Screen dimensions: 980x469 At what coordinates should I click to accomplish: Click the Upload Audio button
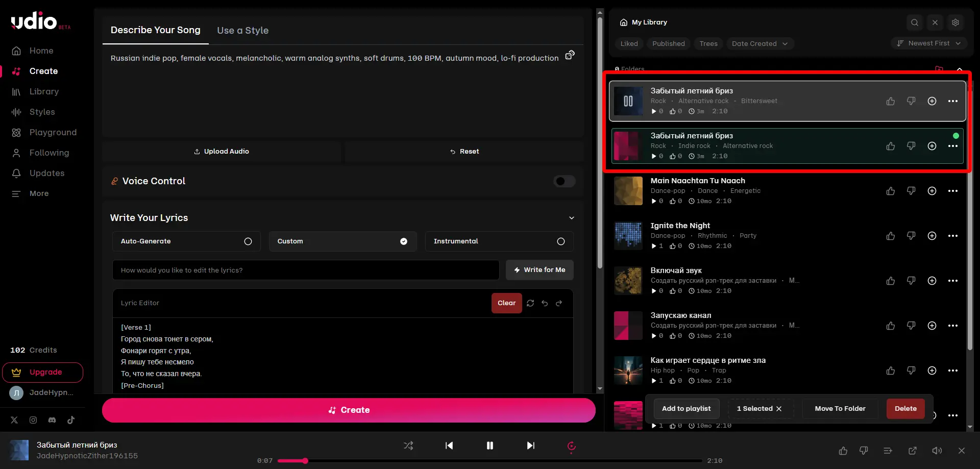point(222,152)
